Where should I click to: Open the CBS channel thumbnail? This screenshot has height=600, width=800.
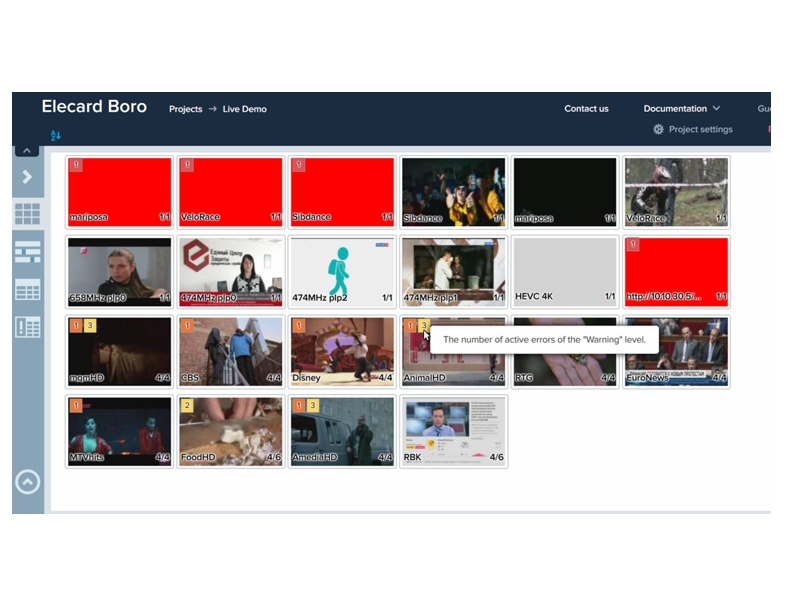(231, 352)
